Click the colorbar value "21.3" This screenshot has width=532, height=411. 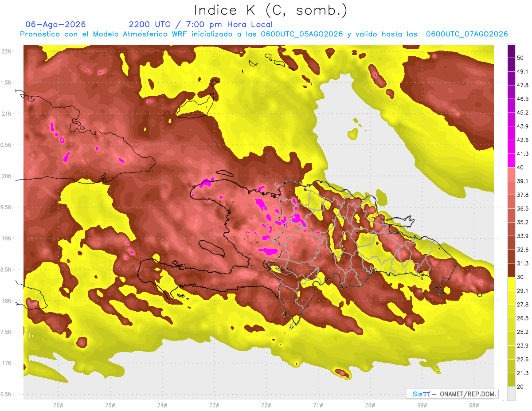point(523,373)
